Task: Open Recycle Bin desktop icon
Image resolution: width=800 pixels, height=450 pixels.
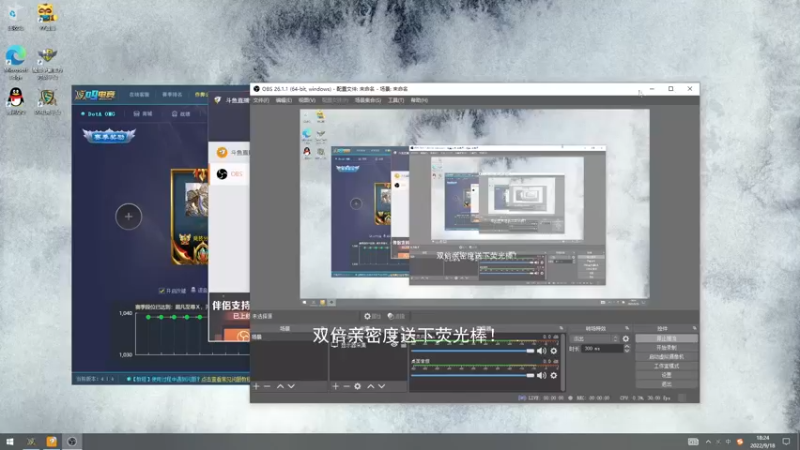Action: tap(15, 17)
